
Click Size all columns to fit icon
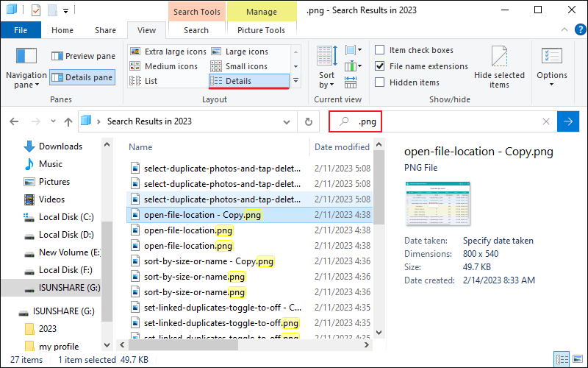[x=351, y=82]
